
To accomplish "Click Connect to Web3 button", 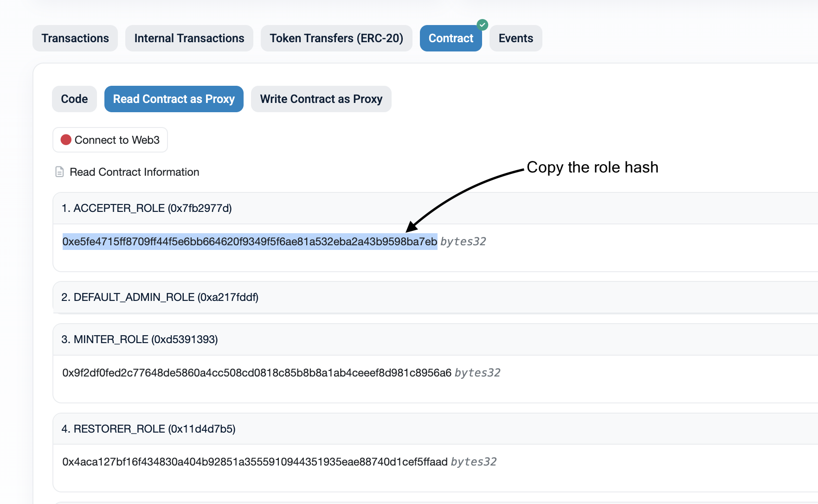I will 110,140.
